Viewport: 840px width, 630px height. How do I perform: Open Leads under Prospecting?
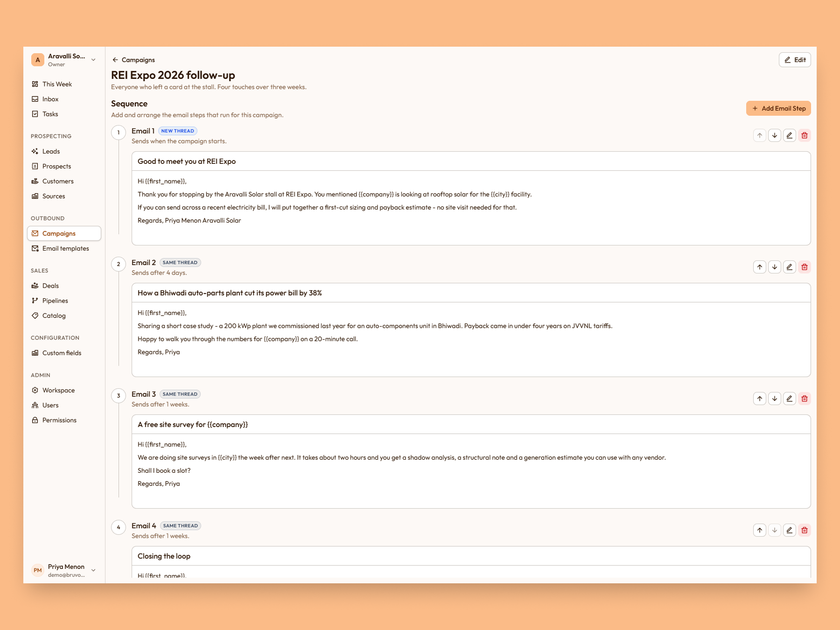[64, 151]
